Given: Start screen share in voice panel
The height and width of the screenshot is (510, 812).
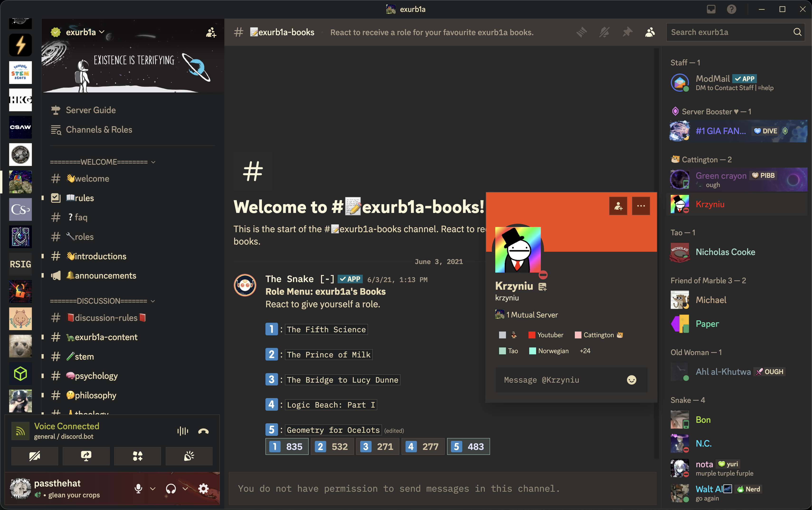Looking at the screenshot, I should click(86, 456).
